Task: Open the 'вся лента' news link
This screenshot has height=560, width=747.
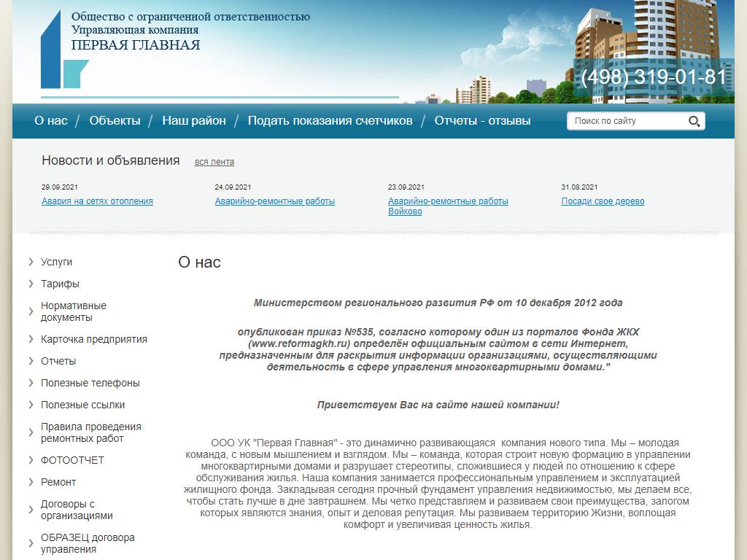Action: [x=214, y=162]
